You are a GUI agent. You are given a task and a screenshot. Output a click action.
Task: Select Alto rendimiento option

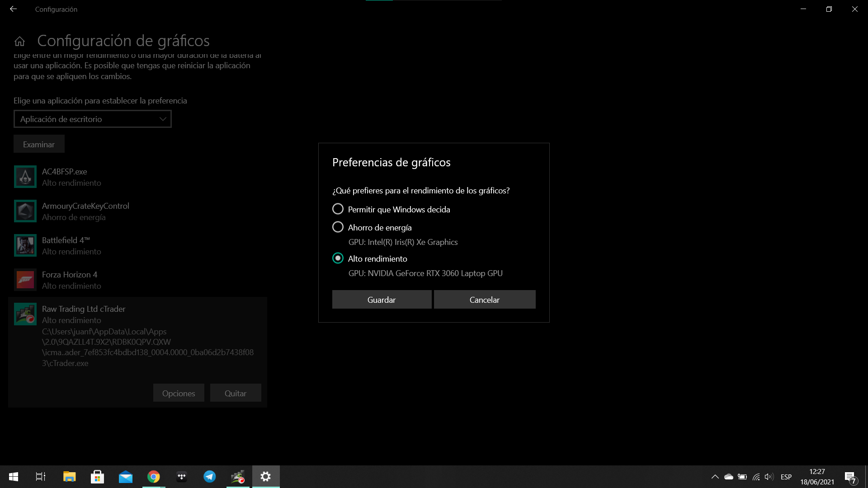pos(370,258)
